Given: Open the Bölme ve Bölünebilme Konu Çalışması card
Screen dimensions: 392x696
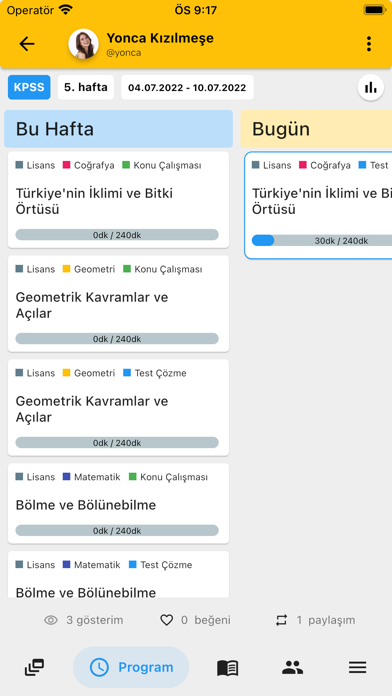Looking at the screenshot, I should 119,503.
